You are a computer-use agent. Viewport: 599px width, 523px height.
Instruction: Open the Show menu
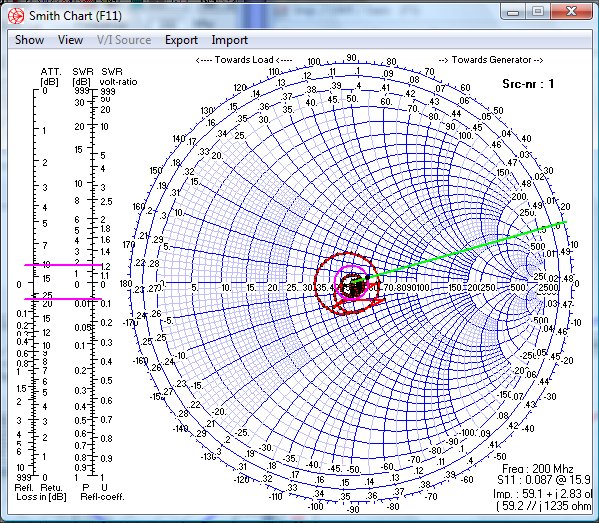click(x=29, y=40)
